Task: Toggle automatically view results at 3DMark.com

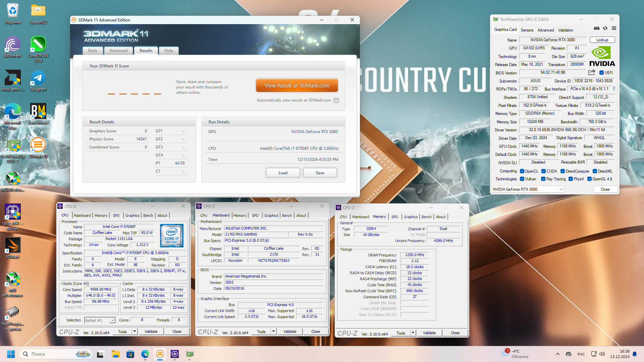Action: [336, 100]
